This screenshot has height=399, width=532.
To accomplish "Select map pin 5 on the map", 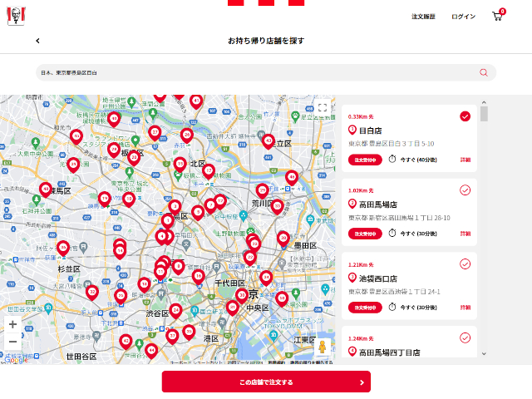I will tap(198, 213).
